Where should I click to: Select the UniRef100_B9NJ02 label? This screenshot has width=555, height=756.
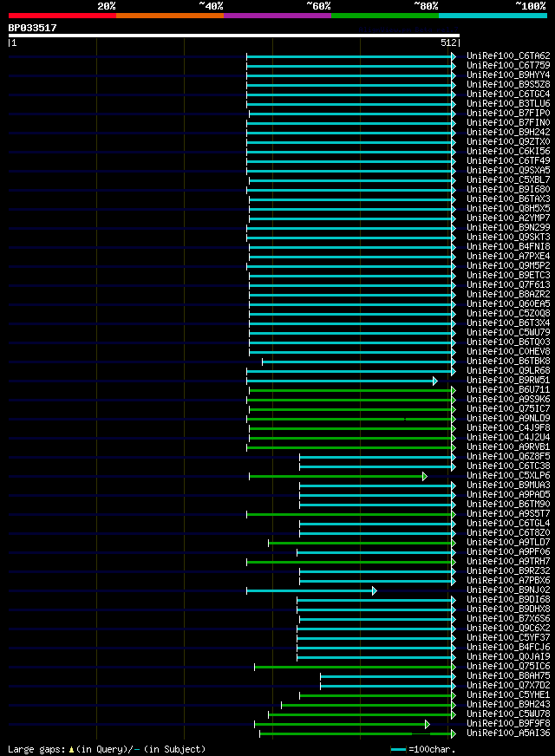(508, 590)
